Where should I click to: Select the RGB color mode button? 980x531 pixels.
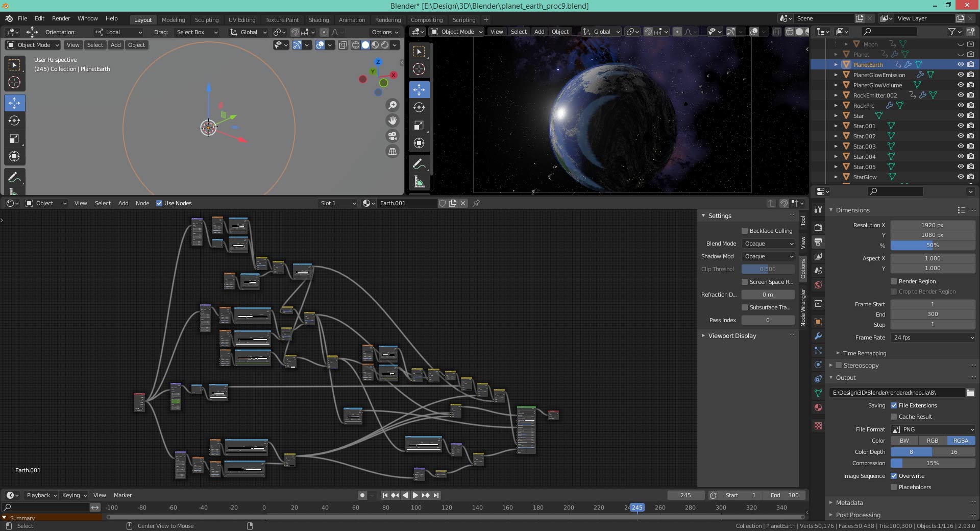[933, 441]
